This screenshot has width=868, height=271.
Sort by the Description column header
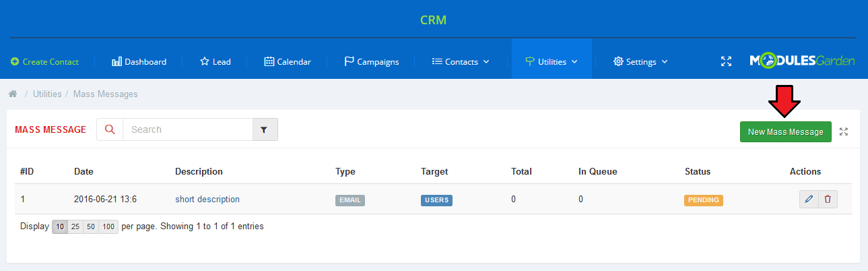[199, 172]
